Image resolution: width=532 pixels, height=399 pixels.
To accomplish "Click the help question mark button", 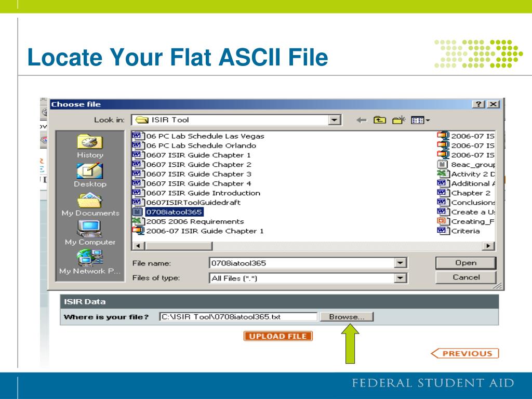I will [478, 104].
